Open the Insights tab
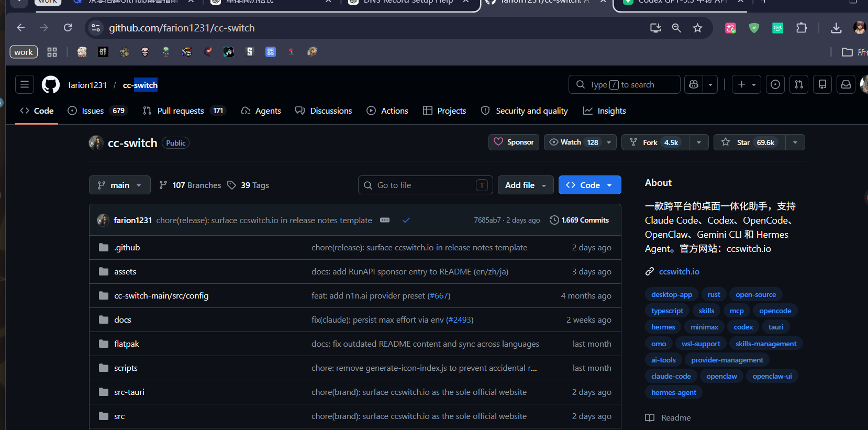 pyautogui.click(x=605, y=111)
